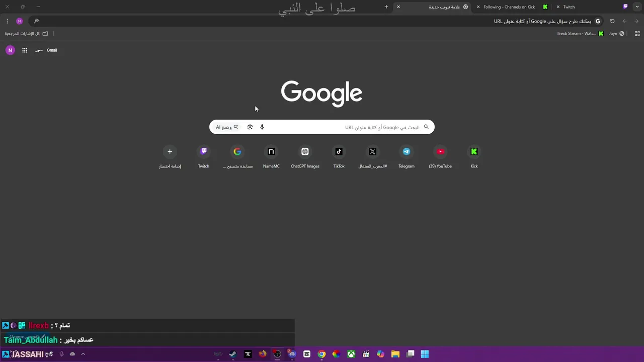The width and height of the screenshot is (644, 362).
Task: Expand the system tray hidden icons chevron
Action: pyautogui.click(x=83, y=354)
